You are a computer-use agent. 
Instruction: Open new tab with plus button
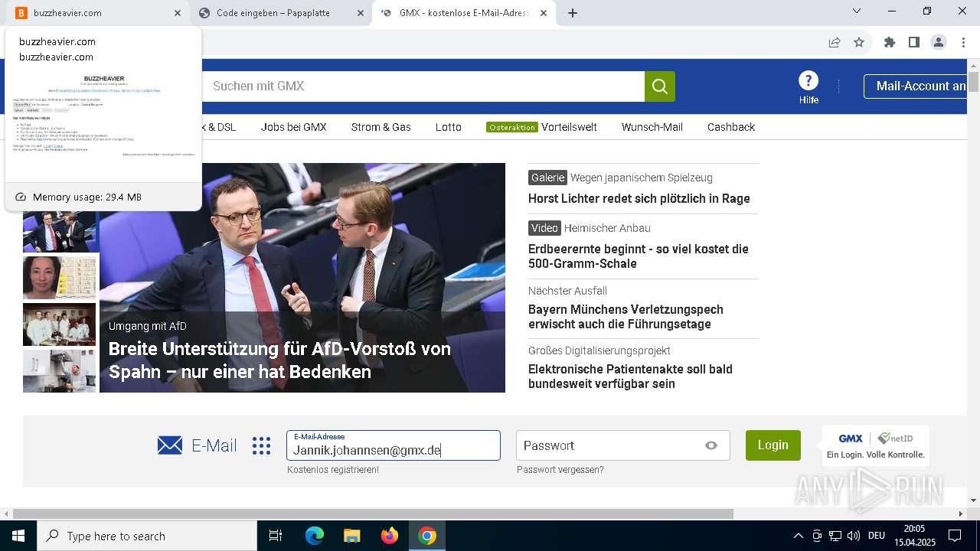coord(573,13)
